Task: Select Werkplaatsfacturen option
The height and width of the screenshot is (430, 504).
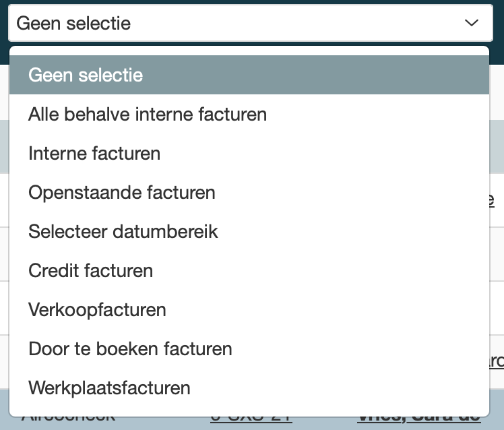Action: 109,388
